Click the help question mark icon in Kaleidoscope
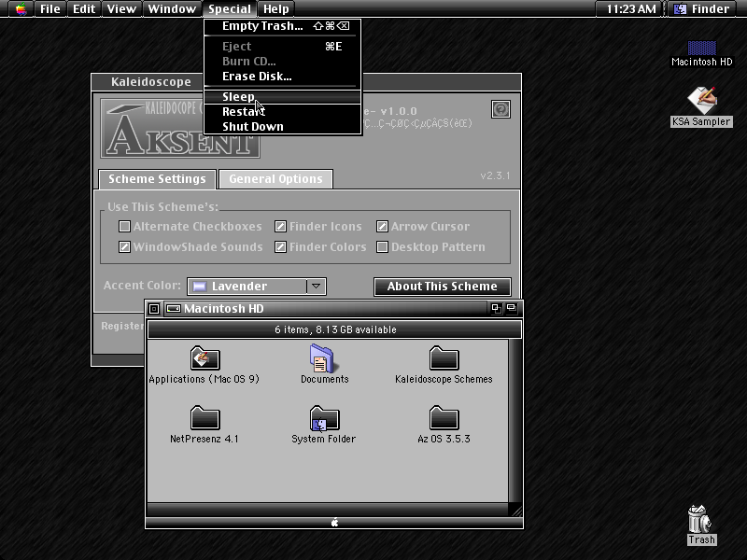 point(500,109)
